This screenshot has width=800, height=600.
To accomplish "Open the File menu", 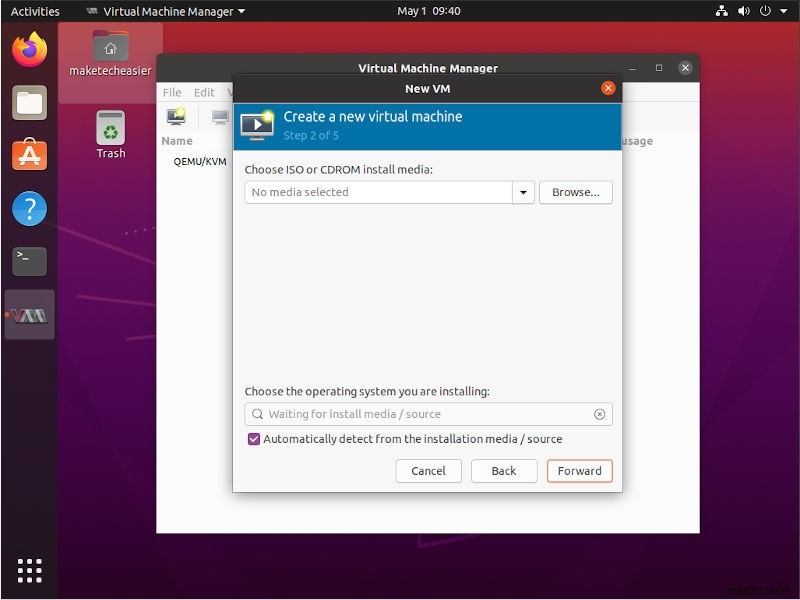I will (171, 92).
